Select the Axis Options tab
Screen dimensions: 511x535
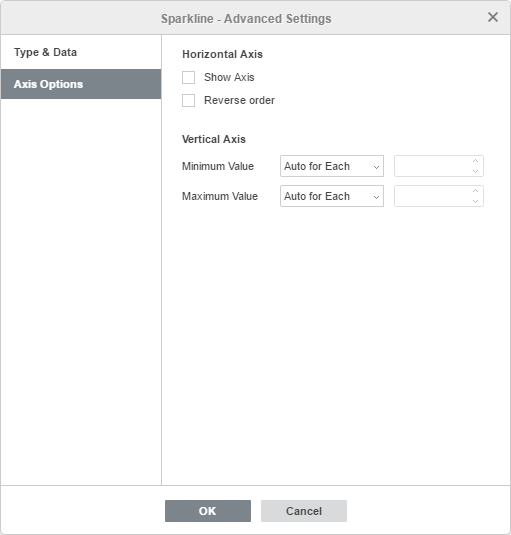(81, 84)
